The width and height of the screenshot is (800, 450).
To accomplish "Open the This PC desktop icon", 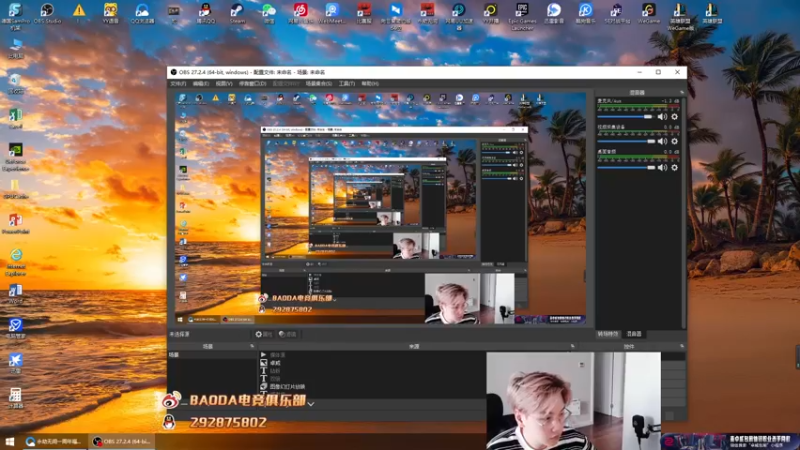I will point(15,48).
